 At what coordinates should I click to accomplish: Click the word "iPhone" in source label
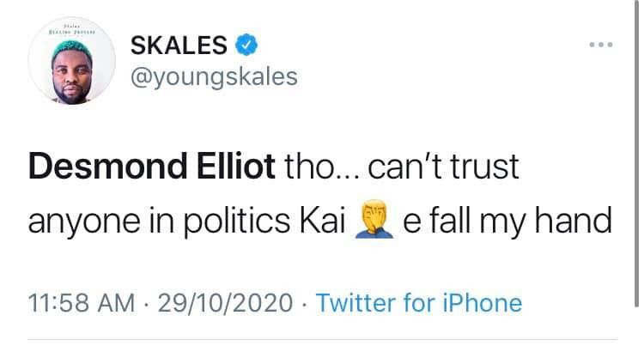[x=483, y=303]
